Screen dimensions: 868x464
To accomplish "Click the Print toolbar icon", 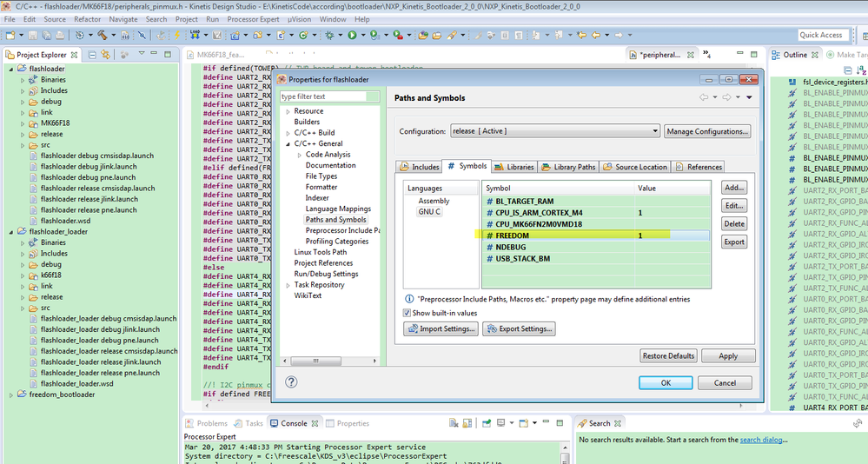I will tap(60, 35).
